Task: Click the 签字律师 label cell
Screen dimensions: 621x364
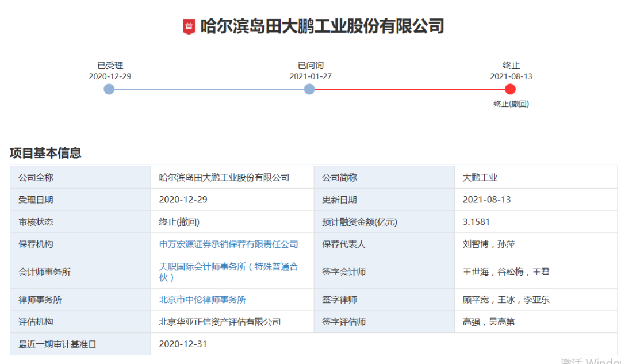Action: pos(384,300)
